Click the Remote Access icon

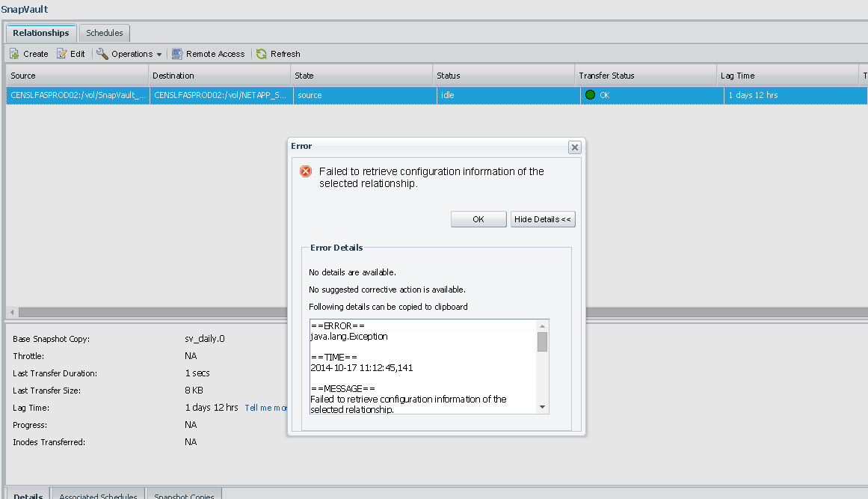pyautogui.click(x=177, y=54)
